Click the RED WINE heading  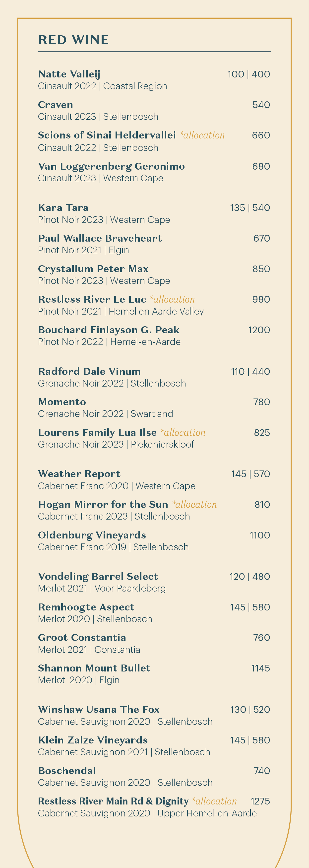tap(73, 40)
